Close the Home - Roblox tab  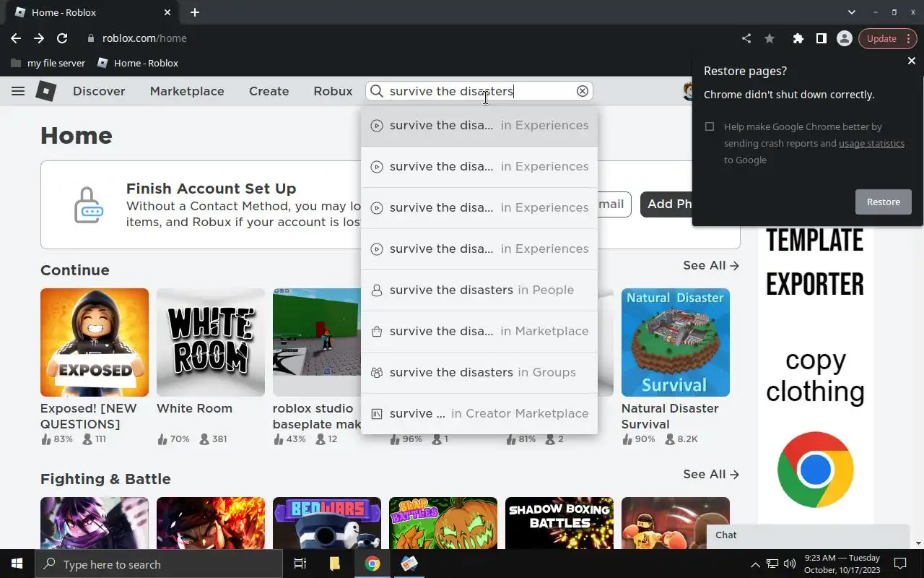click(167, 12)
